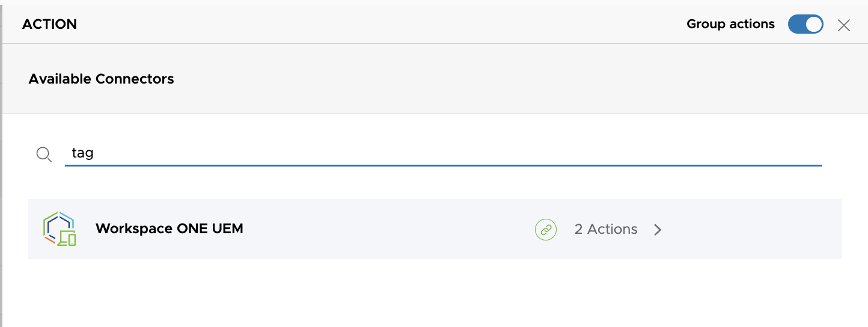Image resolution: width=868 pixels, height=327 pixels.
Task: Click the "Group actions" label text
Action: tap(730, 25)
